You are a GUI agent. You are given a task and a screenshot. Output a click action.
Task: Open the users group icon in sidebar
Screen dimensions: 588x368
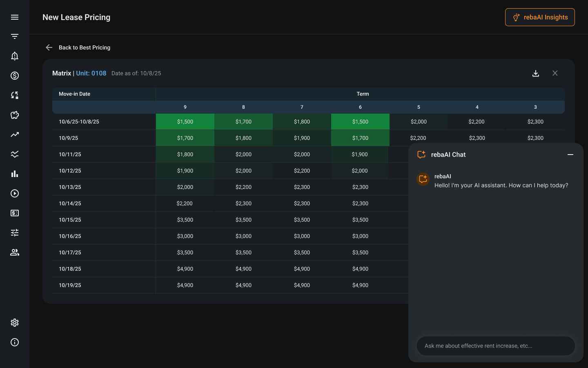15,252
